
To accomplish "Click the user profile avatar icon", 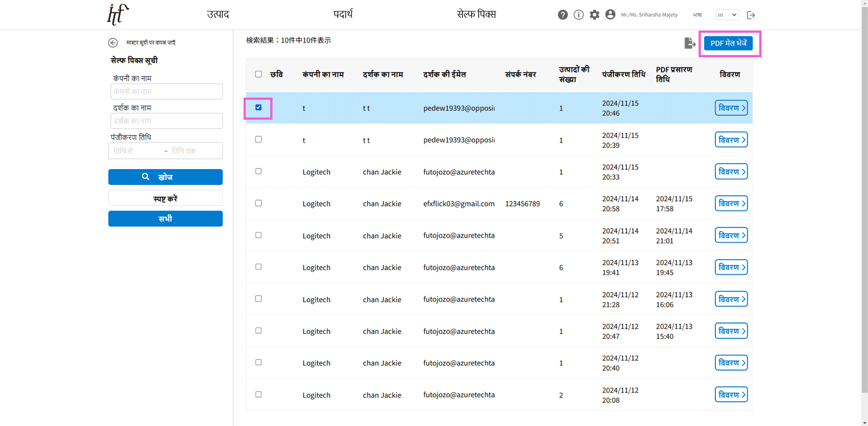I will tap(610, 15).
